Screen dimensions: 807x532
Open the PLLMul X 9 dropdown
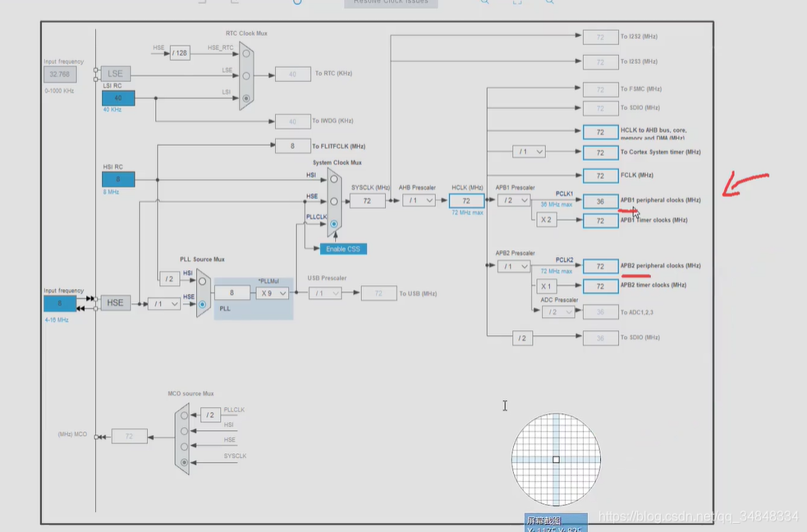click(x=273, y=293)
